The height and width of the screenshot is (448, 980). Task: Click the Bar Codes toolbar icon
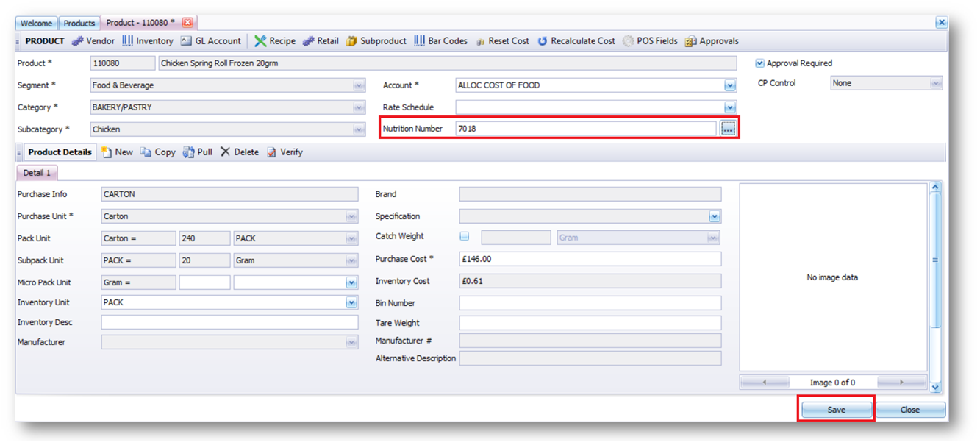click(x=419, y=41)
